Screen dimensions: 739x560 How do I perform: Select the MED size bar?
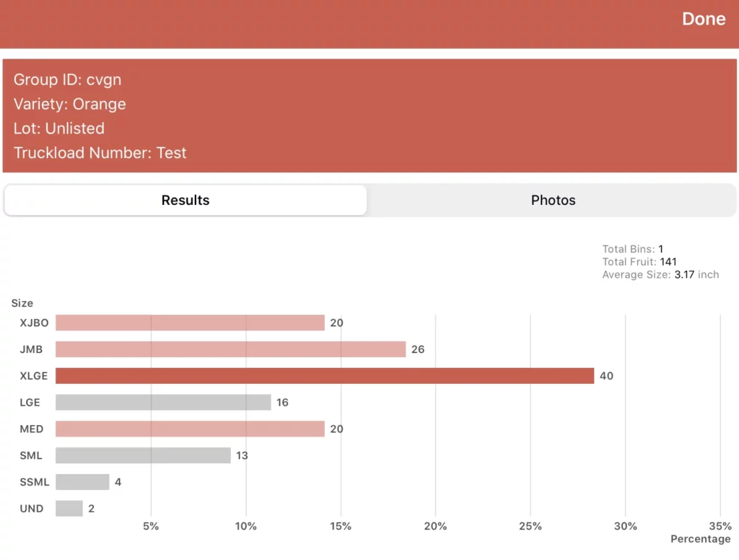(x=190, y=429)
